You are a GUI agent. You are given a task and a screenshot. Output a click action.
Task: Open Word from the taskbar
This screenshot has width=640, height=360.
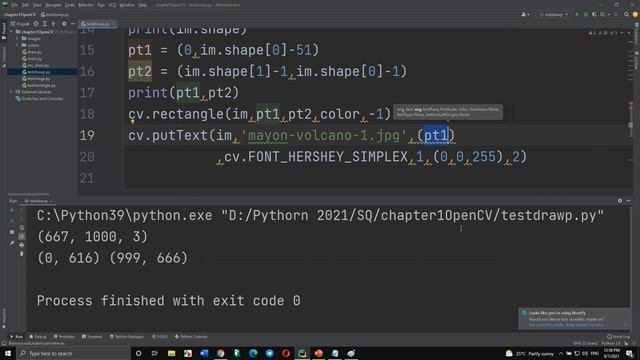coord(204,353)
